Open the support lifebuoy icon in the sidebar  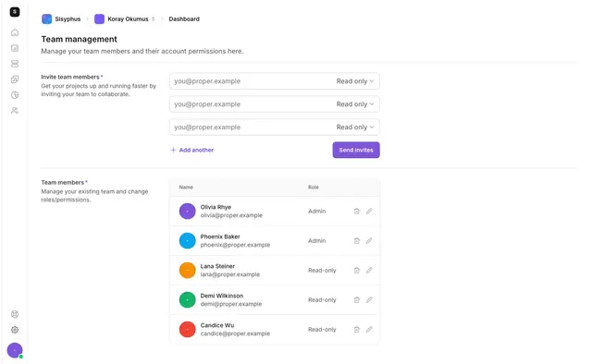point(15,314)
